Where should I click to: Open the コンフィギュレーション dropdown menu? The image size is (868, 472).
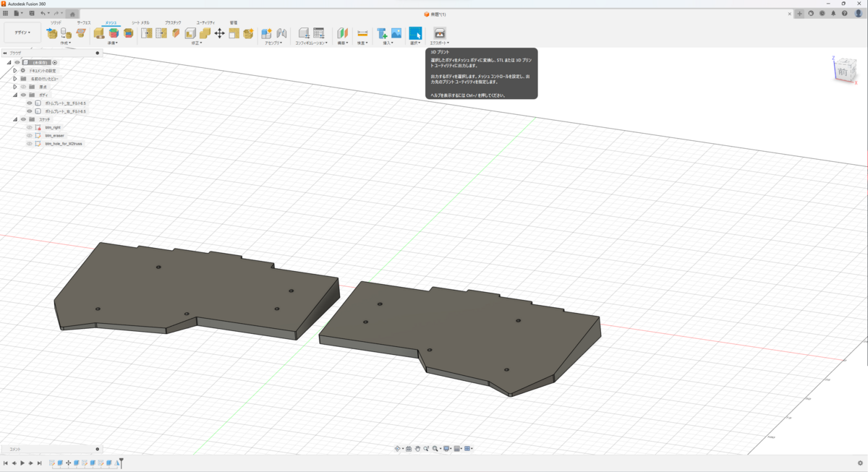(x=311, y=43)
